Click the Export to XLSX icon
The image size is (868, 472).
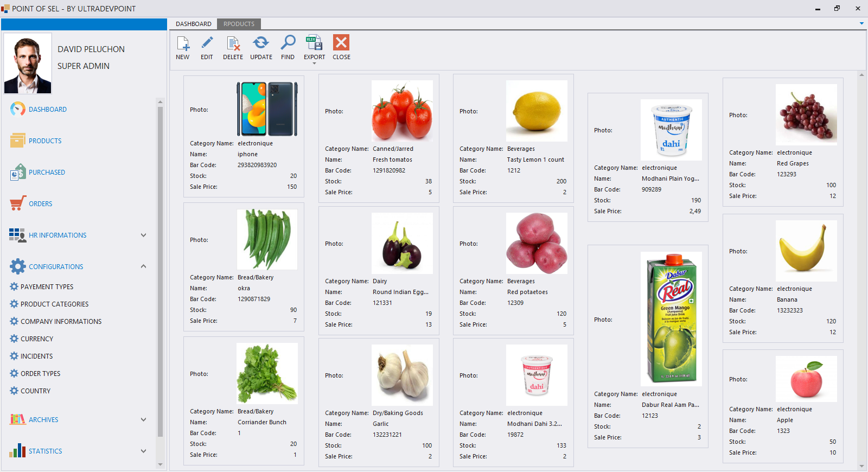[314, 42]
